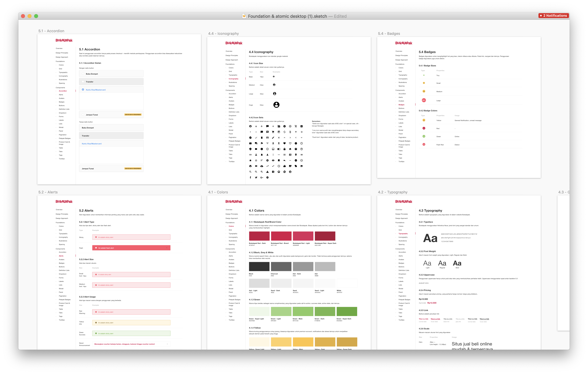Select Alerts in 5.2 Alerts artboard sidebar

pyautogui.click(x=61, y=256)
